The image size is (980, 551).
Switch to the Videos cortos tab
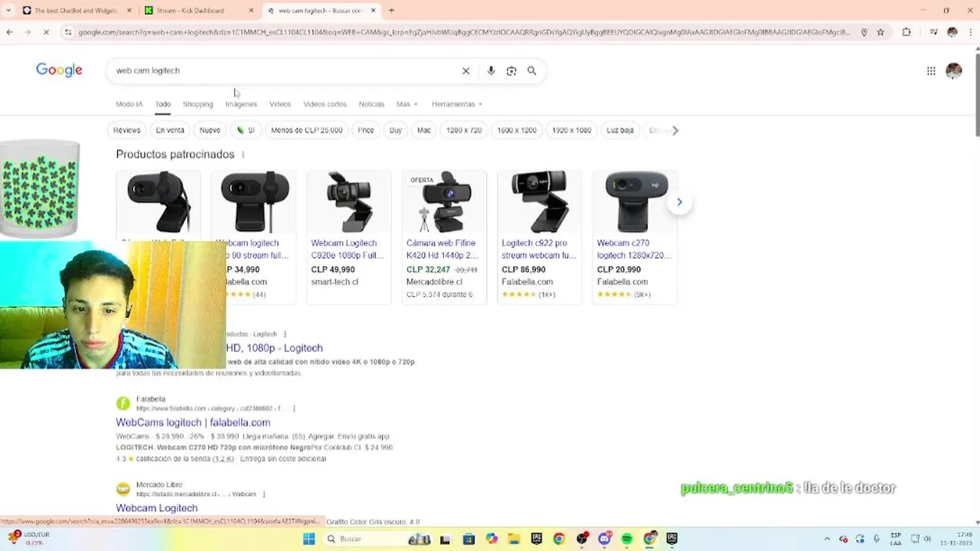click(x=325, y=104)
